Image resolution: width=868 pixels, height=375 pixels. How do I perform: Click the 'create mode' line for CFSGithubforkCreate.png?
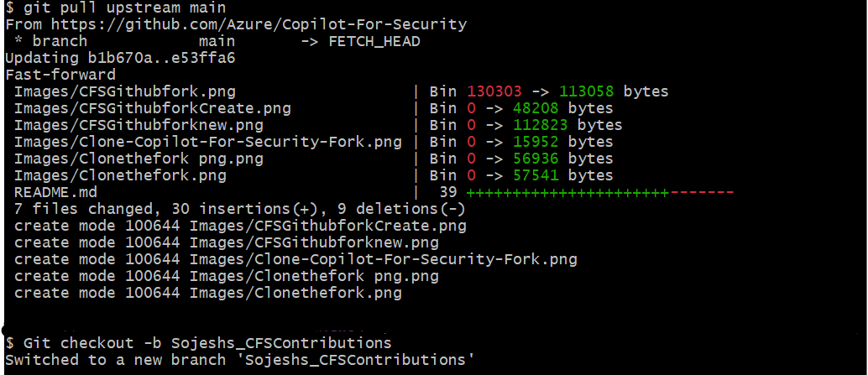click(240, 226)
